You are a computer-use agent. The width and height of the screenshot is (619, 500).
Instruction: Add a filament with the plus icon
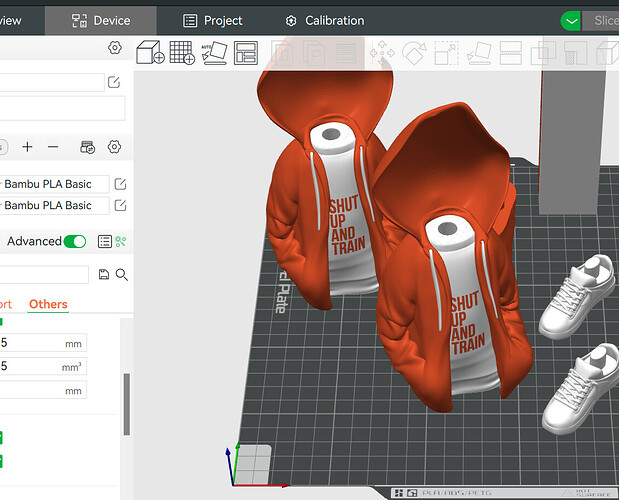27,147
